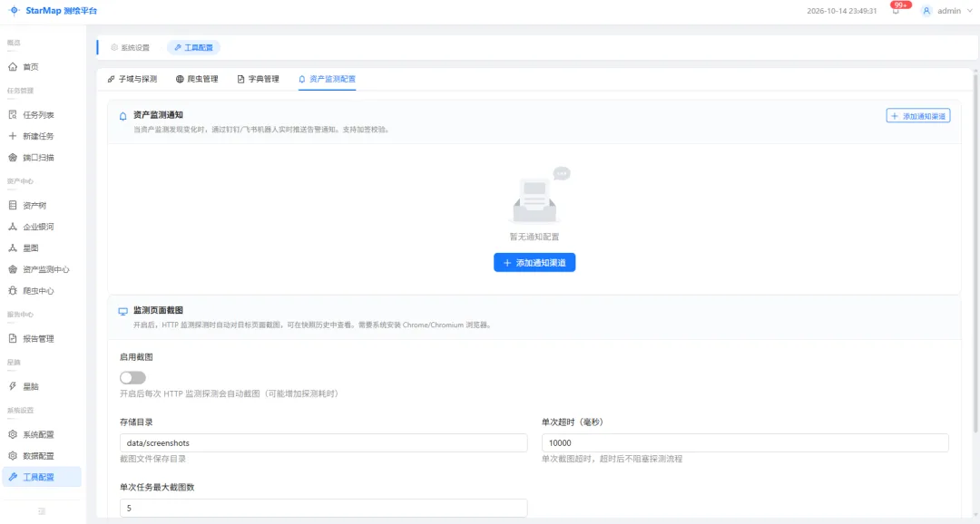The width and height of the screenshot is (980, 524).
Task: Open 星脑 lightning entry in sidebar
Action: (x=41, y=386)
